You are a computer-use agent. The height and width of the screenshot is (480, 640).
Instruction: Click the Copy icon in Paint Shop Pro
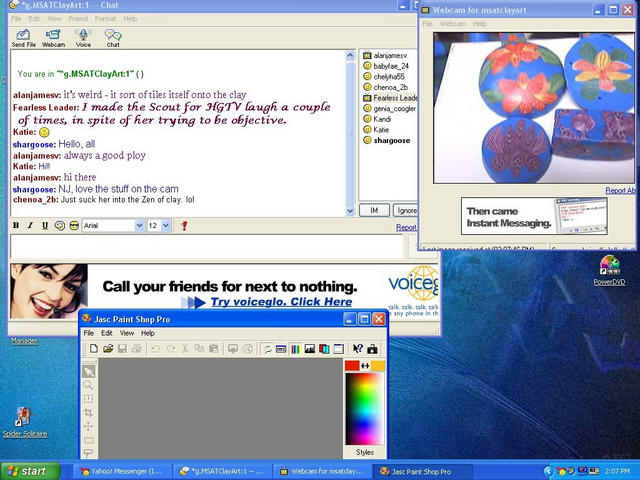199,349
